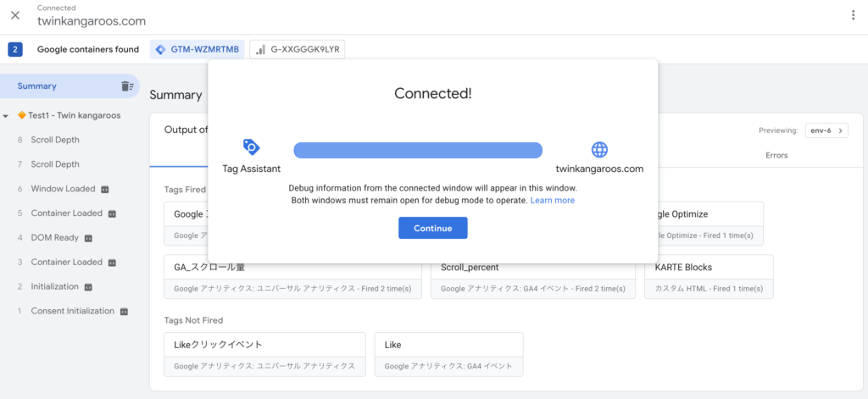The image size is (868, 399).
Task: Click the Tag Assistant tag icon
Action: [251, 147]
